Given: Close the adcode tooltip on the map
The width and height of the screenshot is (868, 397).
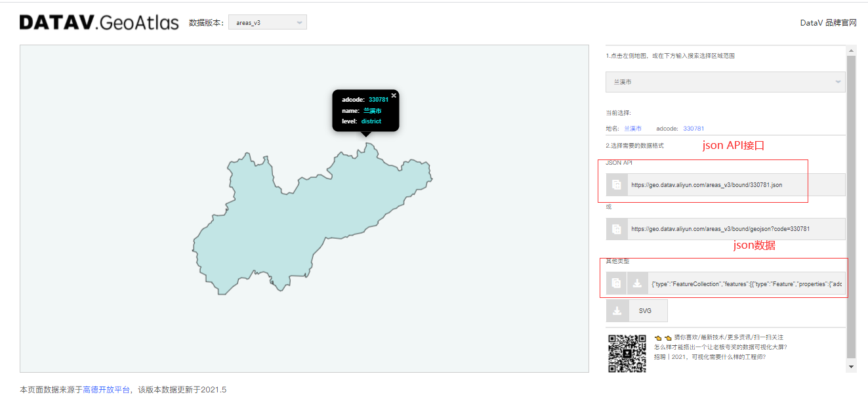Looking at the screenshot, I should point(394,95).
